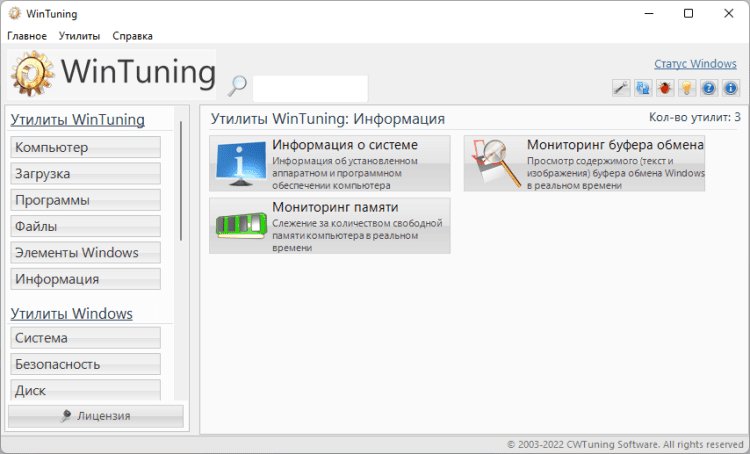Select the Программы category
The height and width of the screenshot is (454, 750).
pyautogui.click(x=86, y=200)
